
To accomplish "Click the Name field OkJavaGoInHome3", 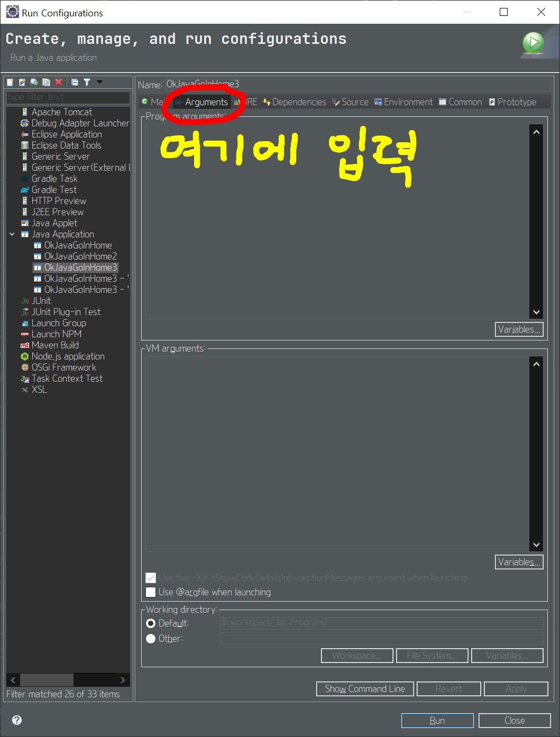I will click(358, 84).
